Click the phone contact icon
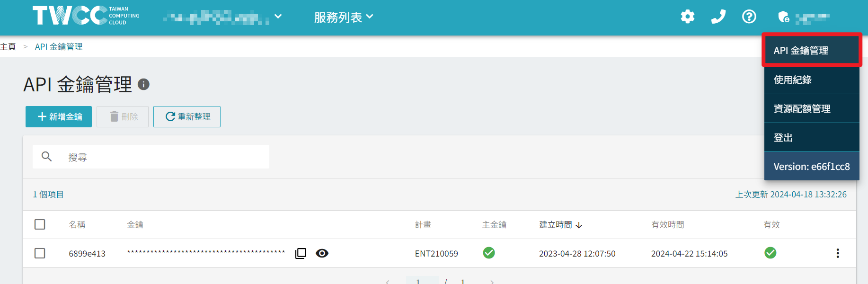Viewport: 868px width, 284px height. click(718, 17)
